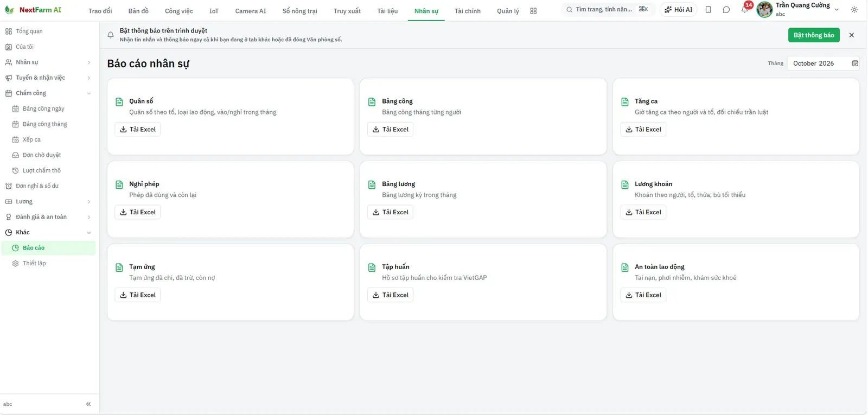Viewport: 868px width, 415px height.
Task: Open the user account dropdown chevron
Action: pyautogui.click(x=837, y=10)
